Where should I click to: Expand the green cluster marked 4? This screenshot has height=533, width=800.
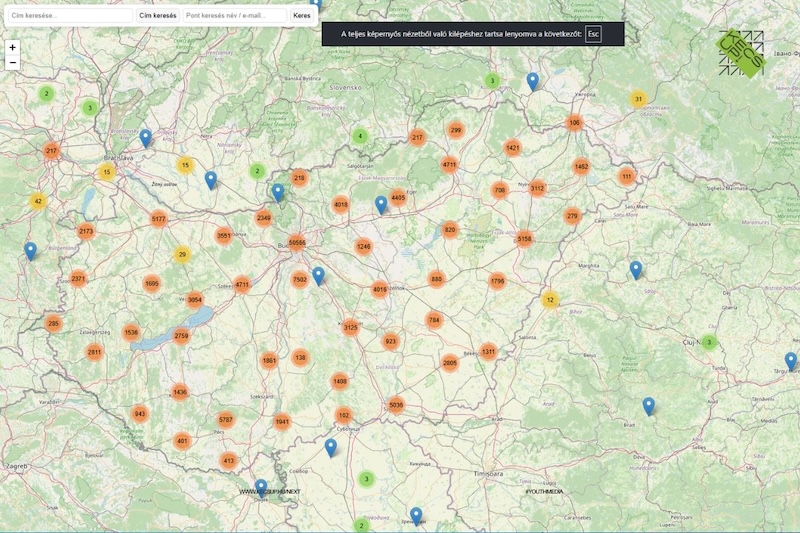click(x=360, y=136)
